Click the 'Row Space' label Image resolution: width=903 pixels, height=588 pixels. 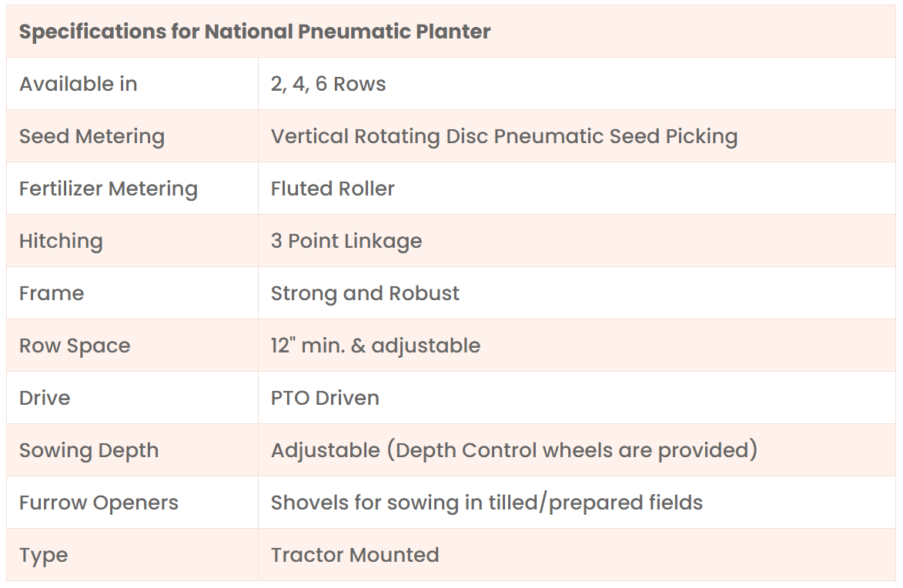pos(75,346)
